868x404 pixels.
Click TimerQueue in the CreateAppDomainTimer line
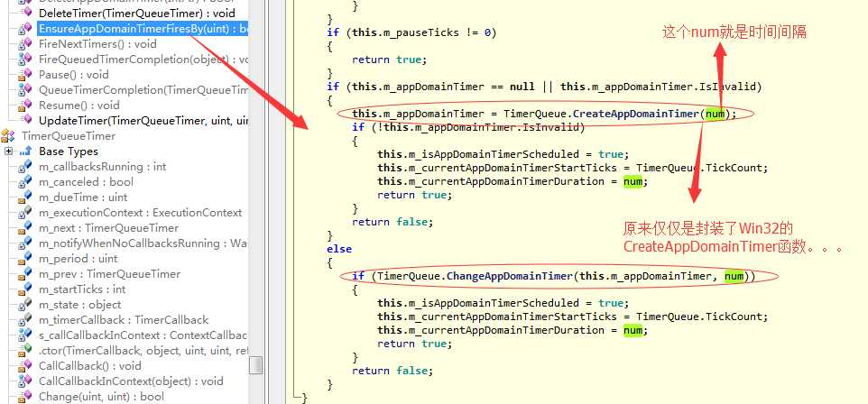[535, 114]
